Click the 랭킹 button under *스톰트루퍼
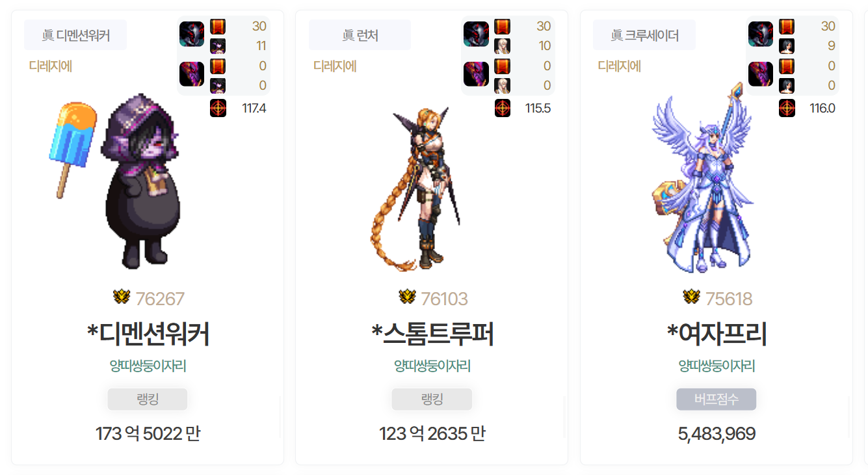 pyautogui.click(x=432, y=400)
